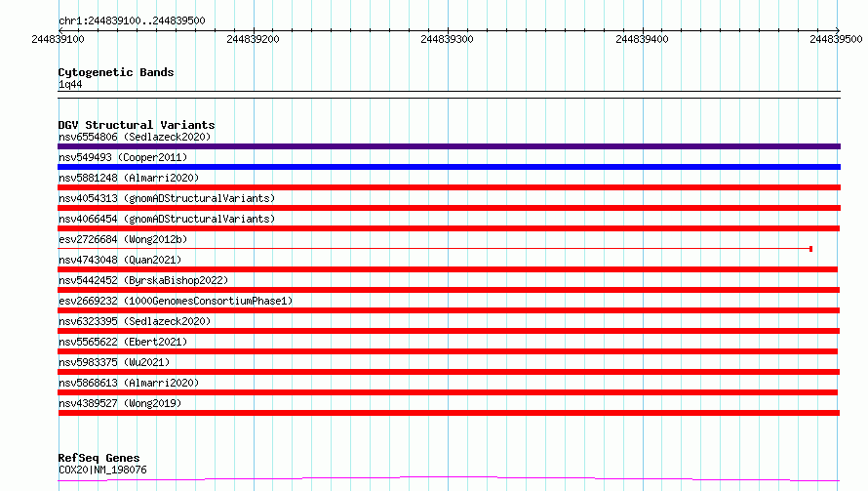Click the red bar under esv2669232
The width and height of the screenshot is (868, 491).
point(449,310)
